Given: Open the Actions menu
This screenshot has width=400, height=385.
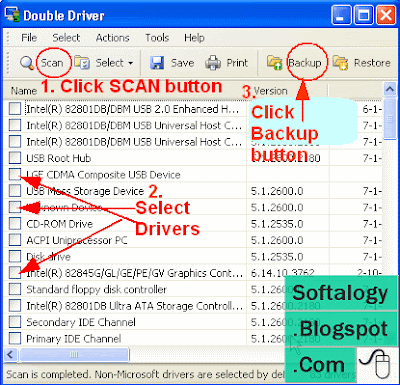Looking at the screenshot, I should point(113,38).
